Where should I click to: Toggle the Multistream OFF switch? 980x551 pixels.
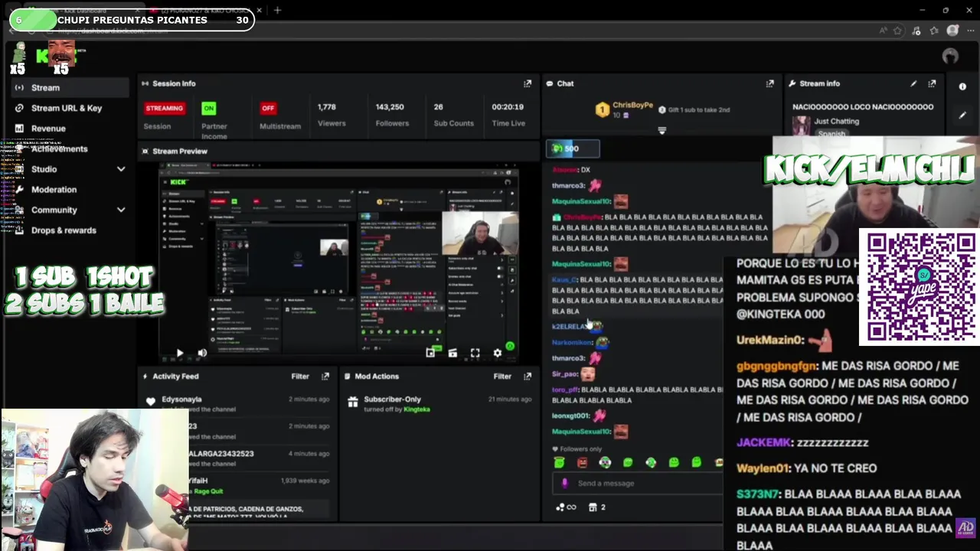[267, 108]
